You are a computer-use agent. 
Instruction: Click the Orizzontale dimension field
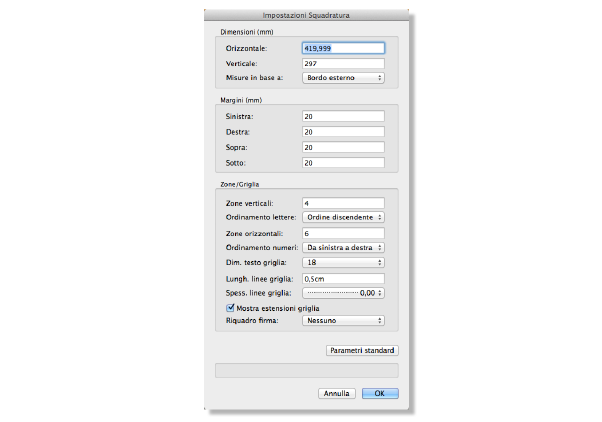tap(343, 48)
